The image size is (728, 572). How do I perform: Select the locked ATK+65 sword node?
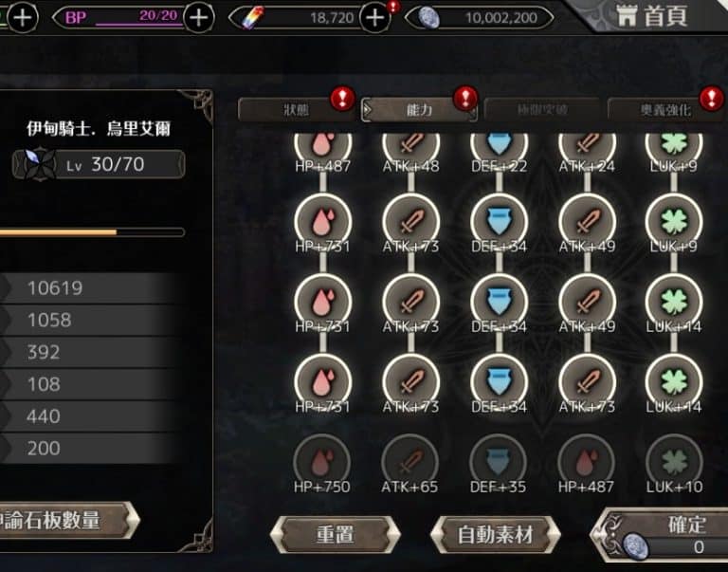409,461
